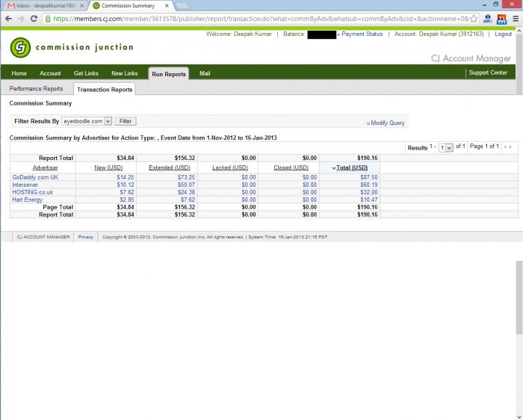This screenshot has width=523, height=420.
Task: Click the Commission Junction logo
Action: pyautogui.click(x=72, y=47)
